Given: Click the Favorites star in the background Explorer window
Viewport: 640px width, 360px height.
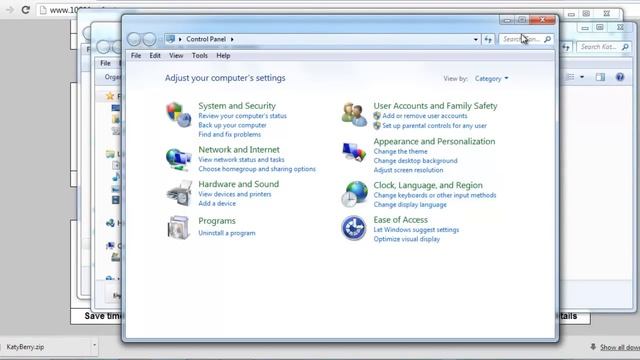Looking at the screenshot, I should tap(110, 96).
